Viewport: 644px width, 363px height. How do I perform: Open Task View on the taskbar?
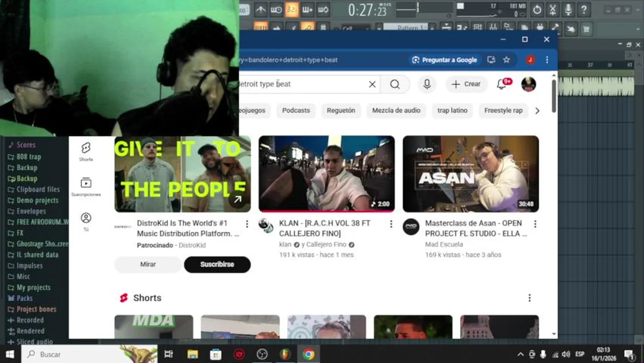pos(169,354)
